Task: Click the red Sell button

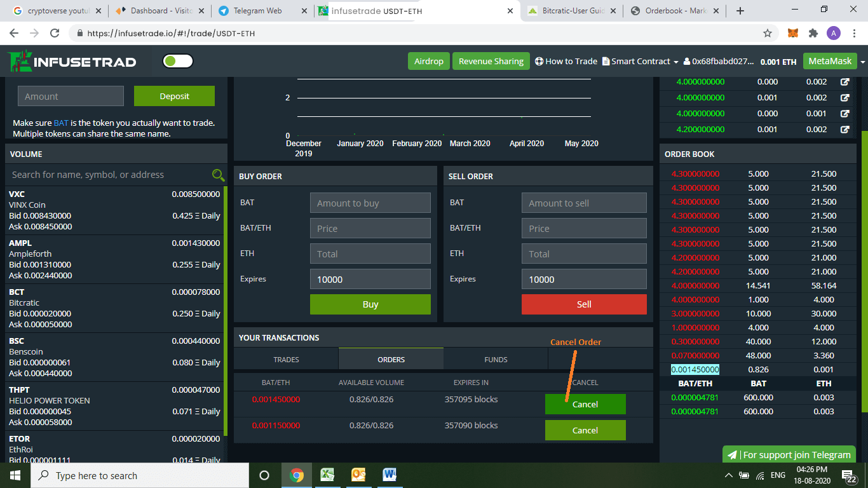Action: click(584, 304)
